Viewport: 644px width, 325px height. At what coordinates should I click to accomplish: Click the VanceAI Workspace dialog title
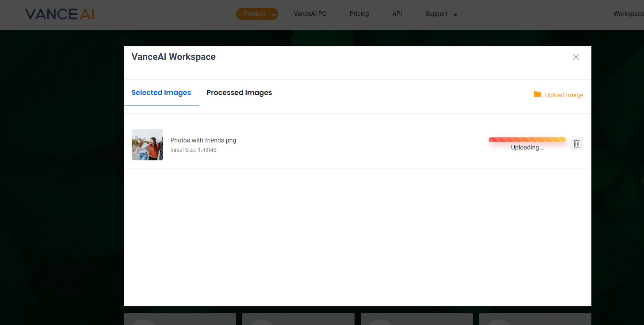point(173,57)
